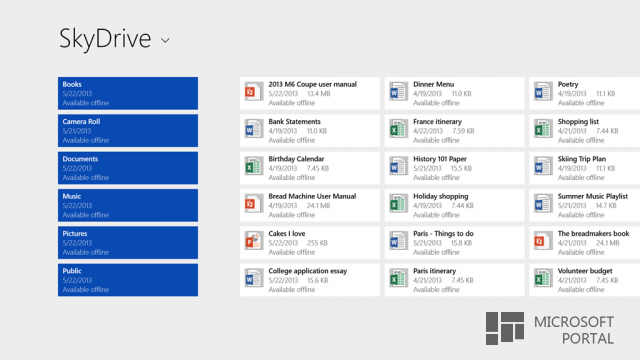Select the 'Dinner Menu' file name

coord(433,84)
